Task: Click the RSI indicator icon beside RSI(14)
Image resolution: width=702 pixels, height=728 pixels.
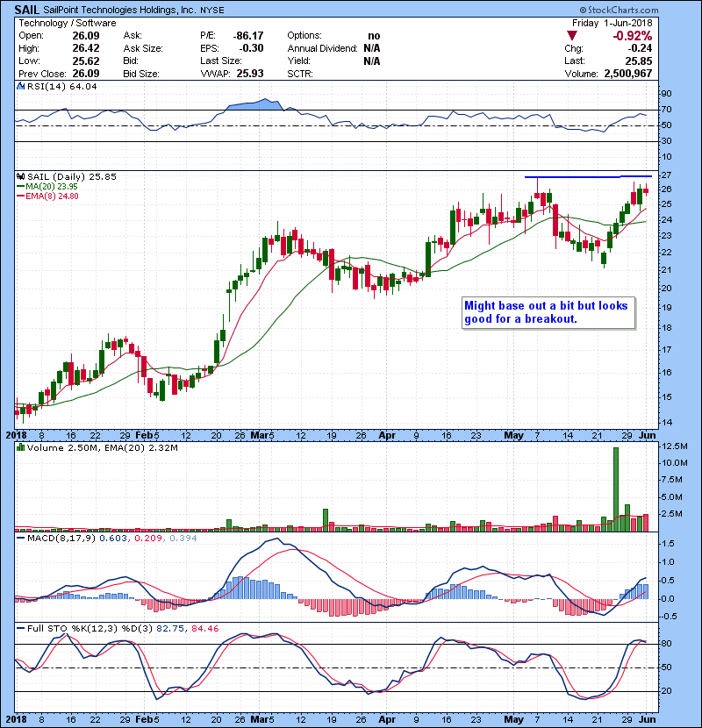Action: [x=21, y=86]
